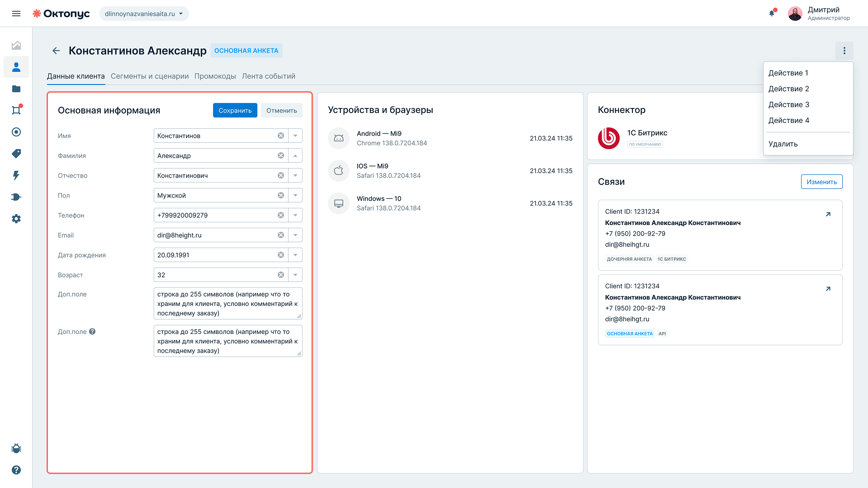Clear the Отчество field value
The height and width of the screenshot is (488, 868).
[x=281, y=175]
